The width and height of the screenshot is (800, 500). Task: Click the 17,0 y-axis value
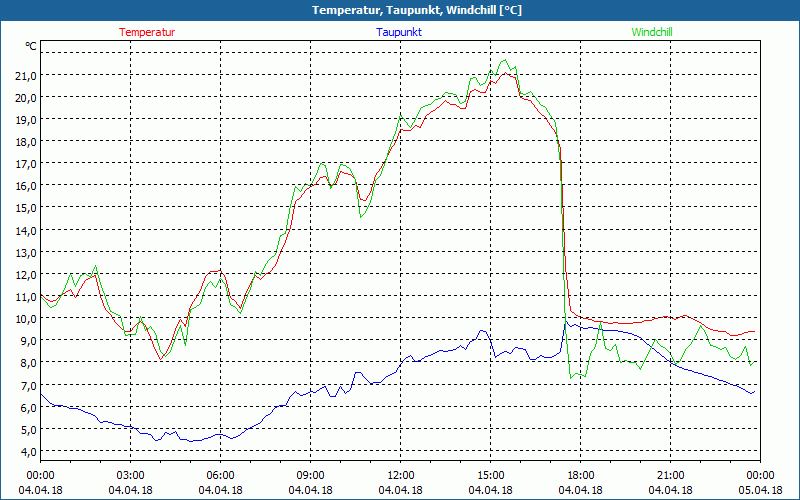[x=27, y=164]
